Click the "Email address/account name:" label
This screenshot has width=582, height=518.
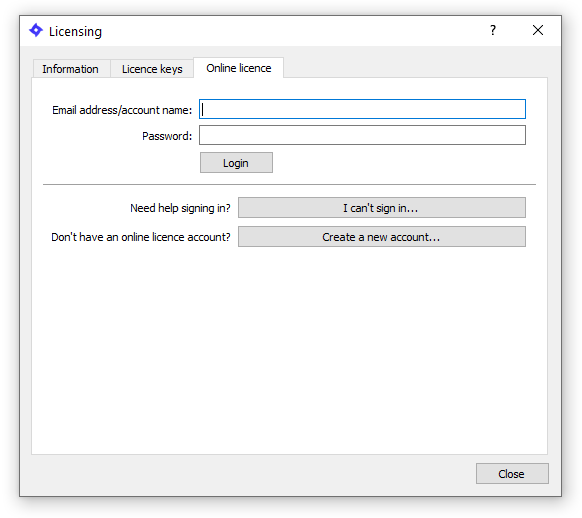pyautogui.click(x=122, y=110)
